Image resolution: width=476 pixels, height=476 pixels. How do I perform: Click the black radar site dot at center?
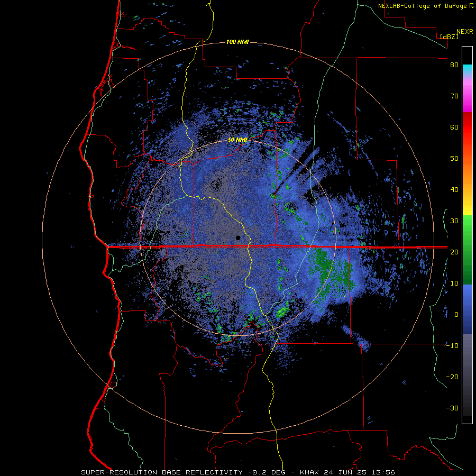pos(238,237)
